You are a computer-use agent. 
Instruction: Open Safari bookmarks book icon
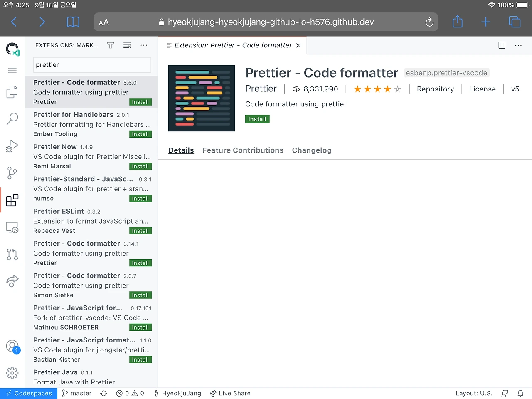pyautogui.click(x=73, y=22)
